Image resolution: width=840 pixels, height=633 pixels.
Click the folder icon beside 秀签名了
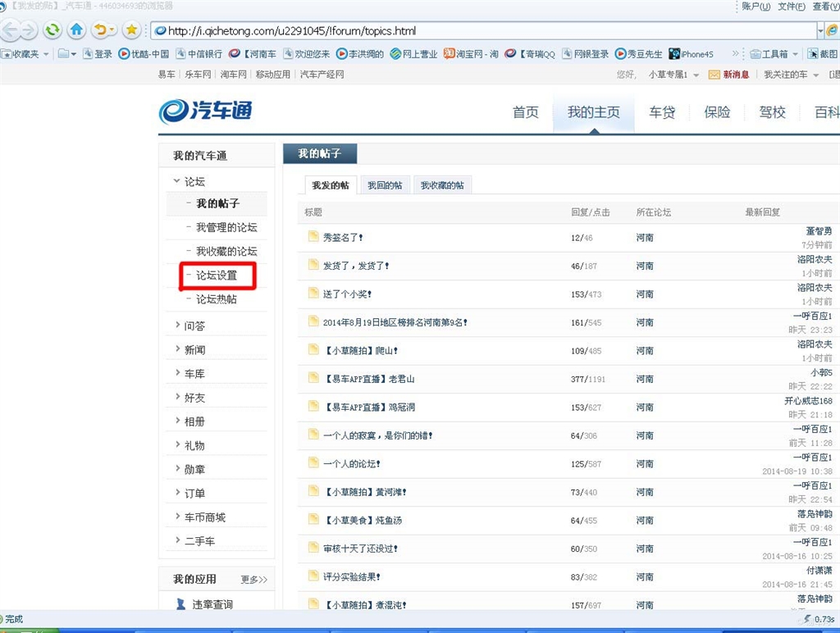313,237
